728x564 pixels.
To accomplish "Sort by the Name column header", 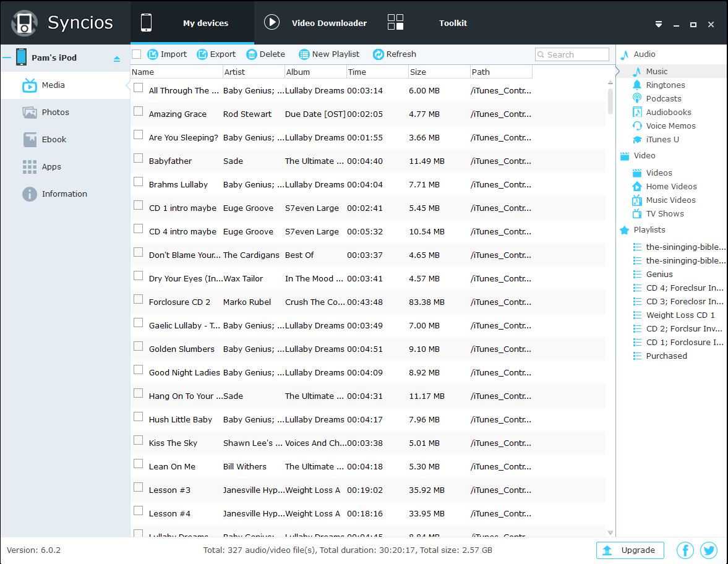I will pyautogui.click(x=176, y=72).
